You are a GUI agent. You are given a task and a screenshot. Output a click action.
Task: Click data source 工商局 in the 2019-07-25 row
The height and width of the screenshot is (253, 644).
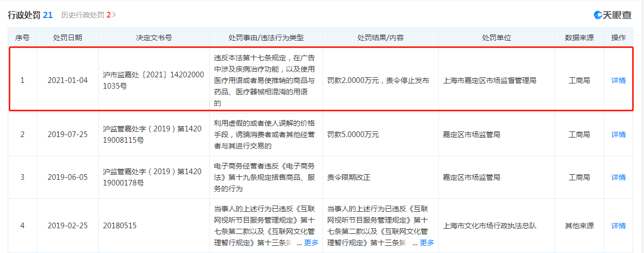click(x=579, y=134)
